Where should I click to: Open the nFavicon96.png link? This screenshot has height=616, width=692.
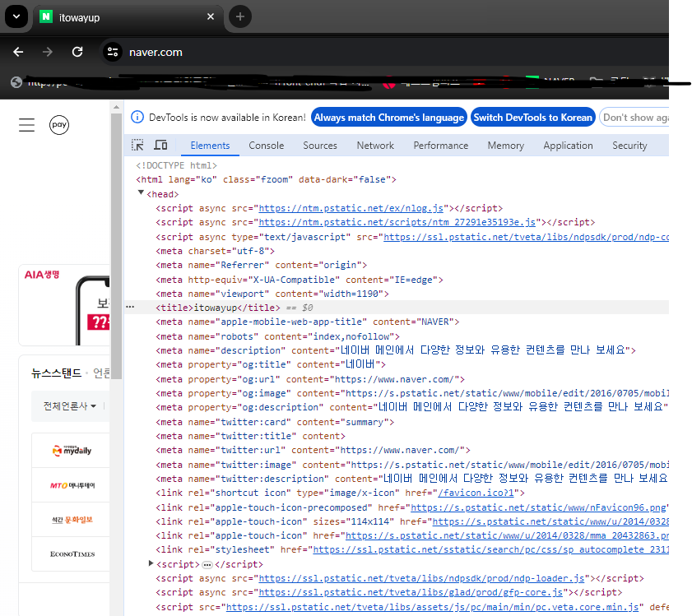point(538,507)
